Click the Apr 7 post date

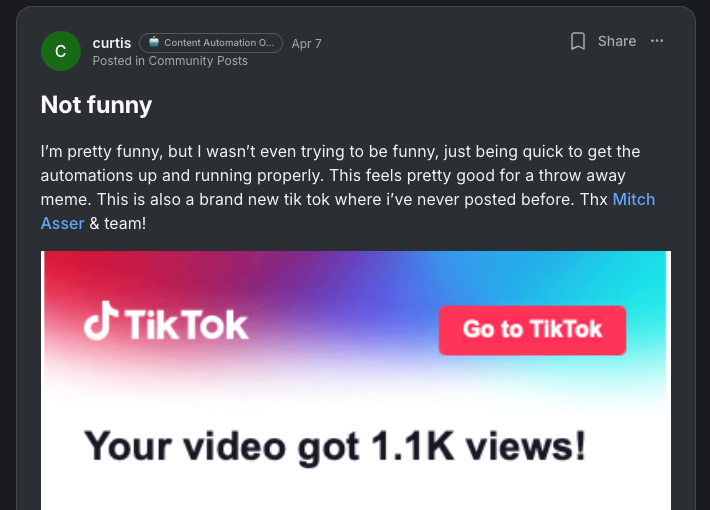tap(307, 43)
